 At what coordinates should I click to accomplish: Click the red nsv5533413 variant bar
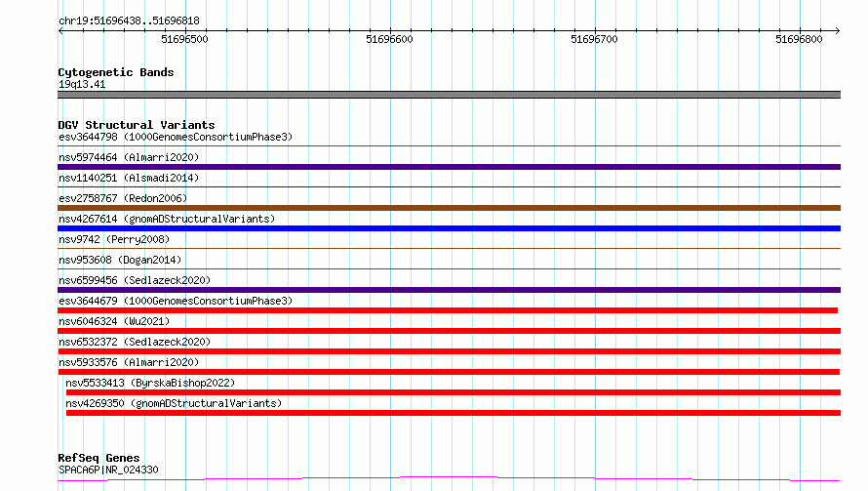tap(454, 392)
